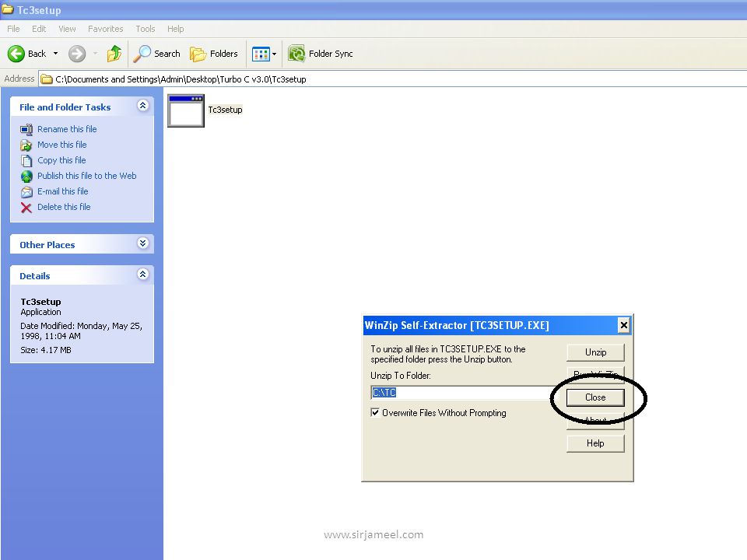
Task: Click Copy this file link
Action: point(61,160)
